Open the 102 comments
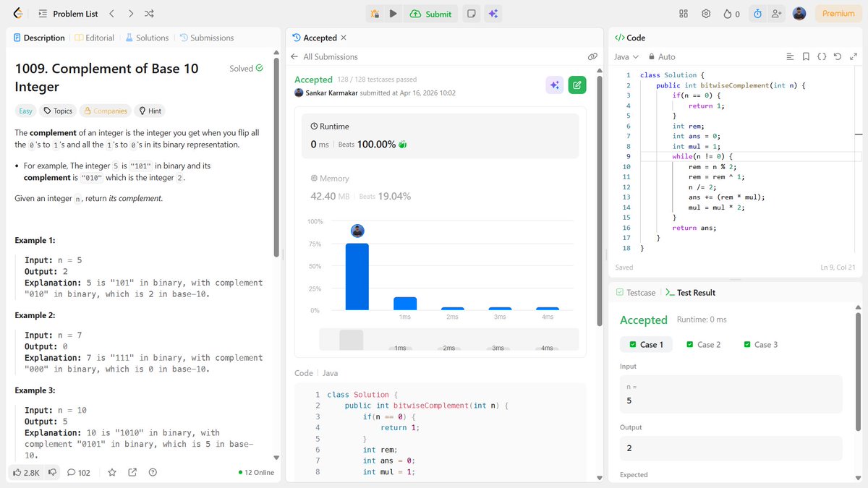The width and height of the screenshot is (868, 488). point(79,472)
